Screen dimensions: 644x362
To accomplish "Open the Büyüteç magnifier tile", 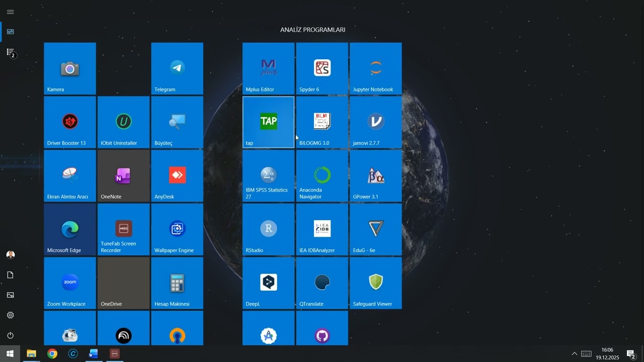I will pos(177,122).
